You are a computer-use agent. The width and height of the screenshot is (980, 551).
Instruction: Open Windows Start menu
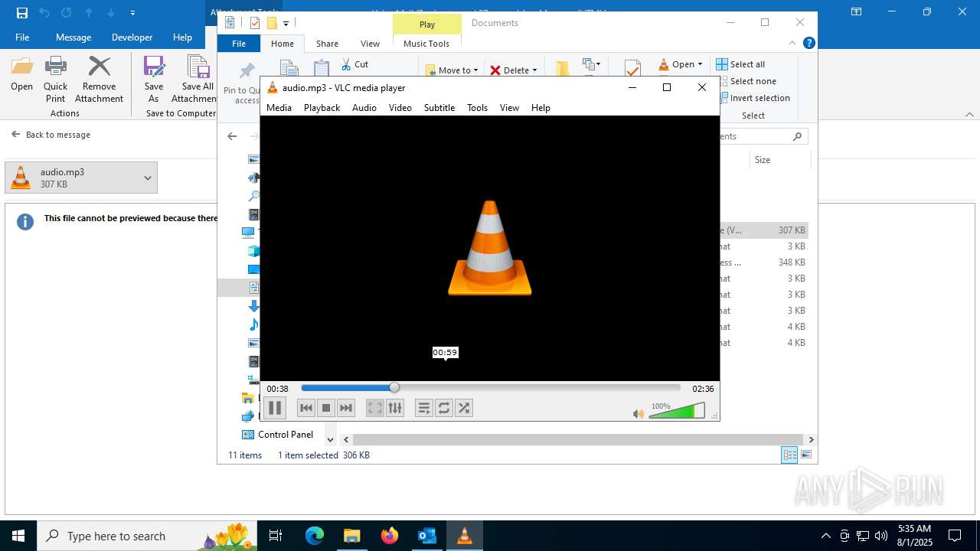pos(18,536)
